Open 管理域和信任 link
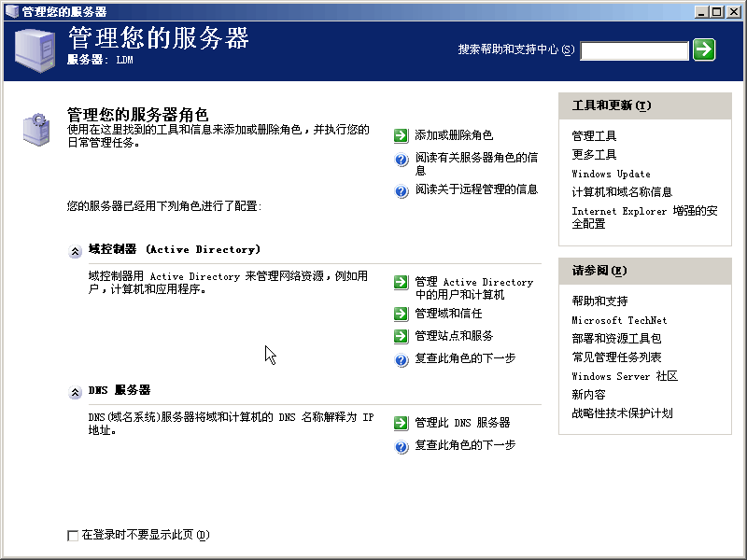This screenshot has height=560, width=747. tap(448, 314)
